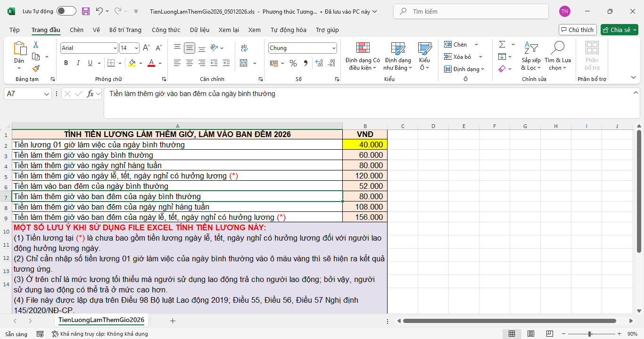Select yellow cell B2 containing 40.000
The height and width of the screenshot is (339, 644).
[364, 145]
